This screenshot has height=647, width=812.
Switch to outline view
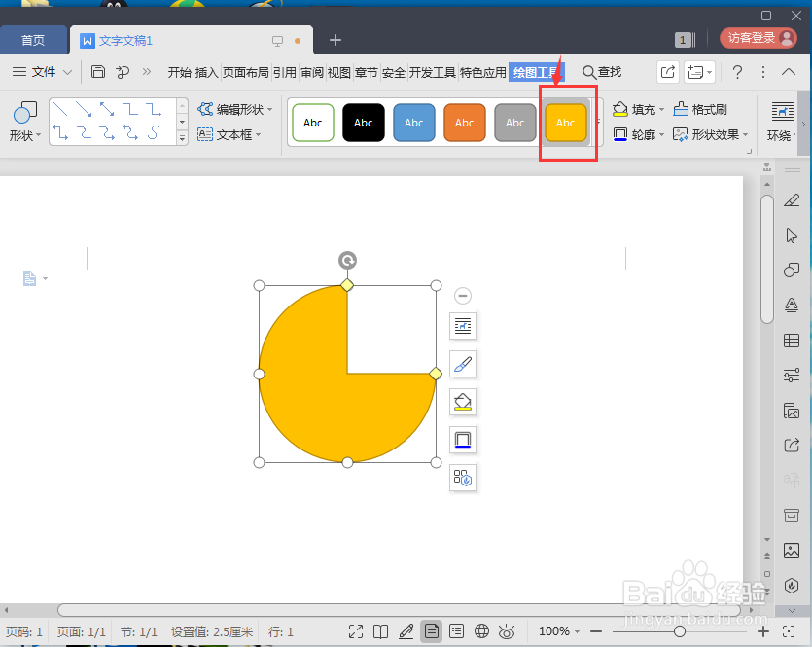pos(456,631)
